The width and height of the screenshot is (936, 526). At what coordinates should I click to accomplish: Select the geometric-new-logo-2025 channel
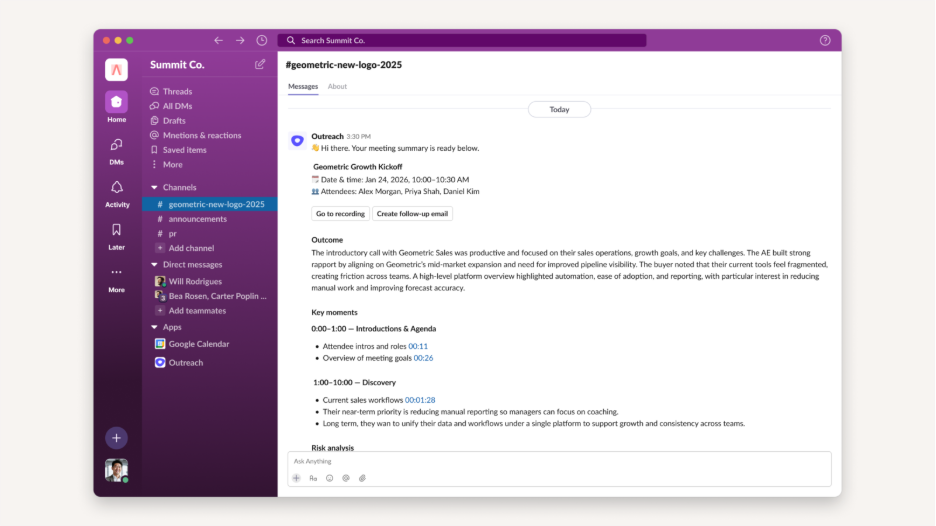coord(210,204)
